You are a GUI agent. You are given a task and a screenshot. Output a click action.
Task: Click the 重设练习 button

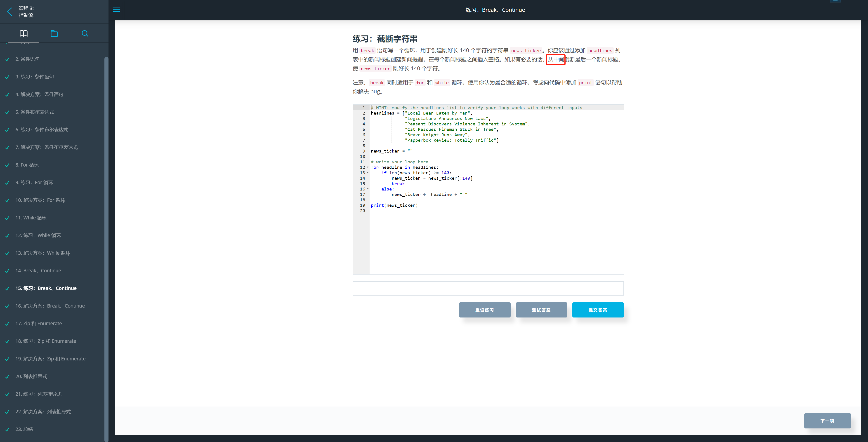pyautogui.click(x=485, y=310)
